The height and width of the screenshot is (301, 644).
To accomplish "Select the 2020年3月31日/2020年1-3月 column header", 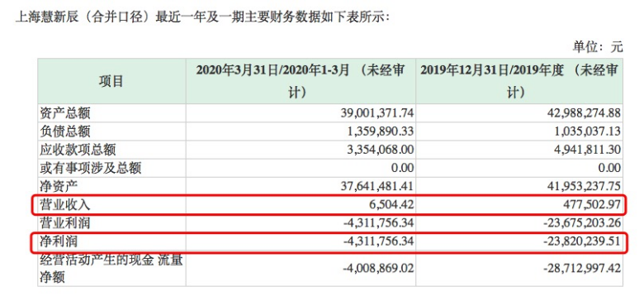I will pyautogui.click(x=301, y=81).
